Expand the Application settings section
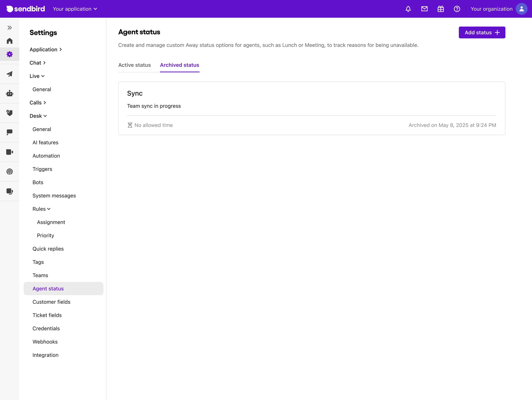This screenshot has width=532, height=400. coord(46,49)
